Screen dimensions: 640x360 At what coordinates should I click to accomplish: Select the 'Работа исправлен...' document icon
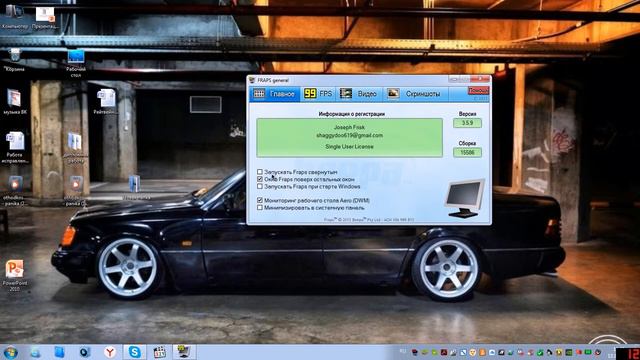15,147
